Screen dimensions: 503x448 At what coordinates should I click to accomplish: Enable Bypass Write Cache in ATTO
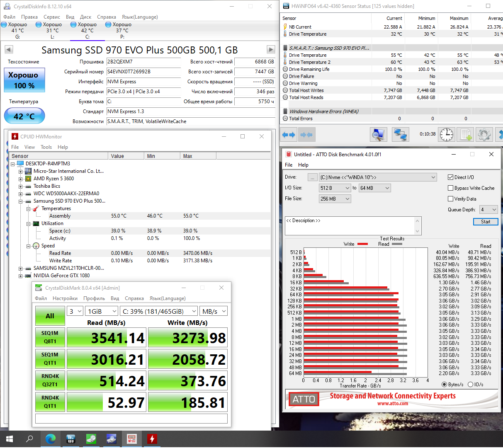[x=450, y=188]
